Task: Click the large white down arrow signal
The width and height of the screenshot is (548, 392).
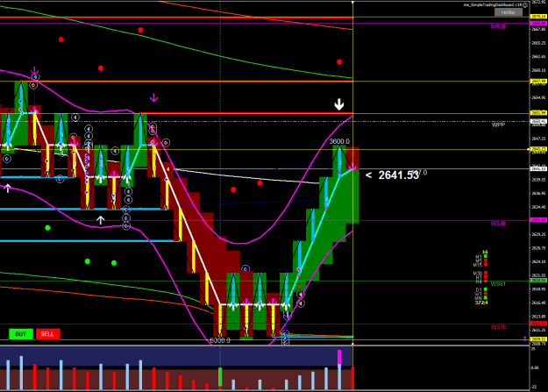Action: point(339,104)
